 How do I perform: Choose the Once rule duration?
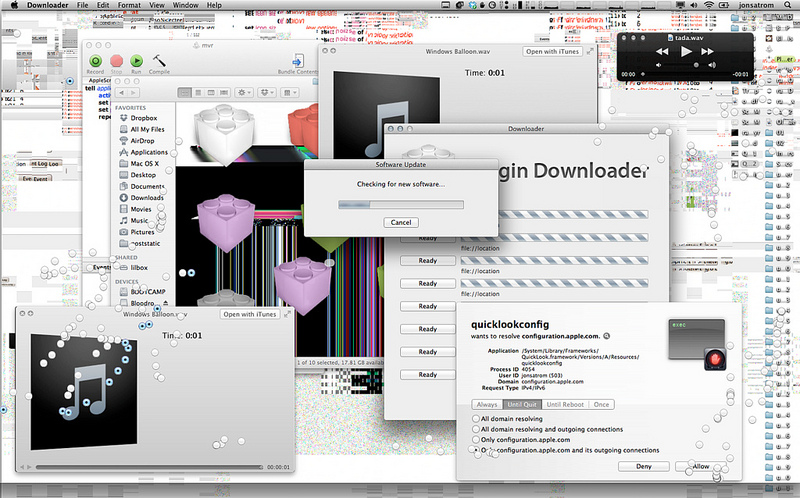point(602,405)
